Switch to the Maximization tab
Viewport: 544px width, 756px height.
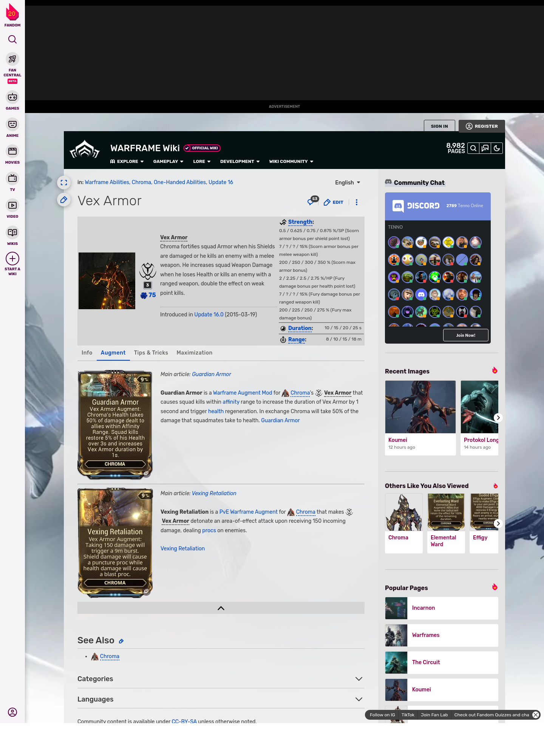195,353
